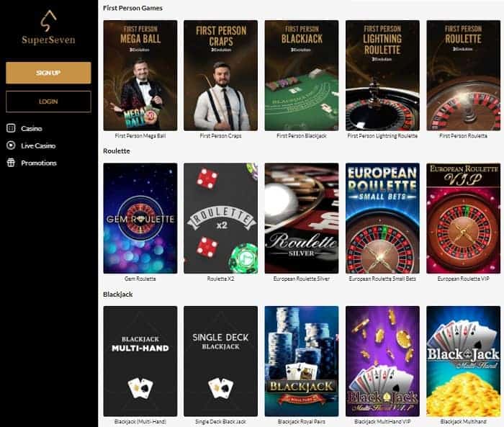Open the Casino menu item

pos(32,128)
